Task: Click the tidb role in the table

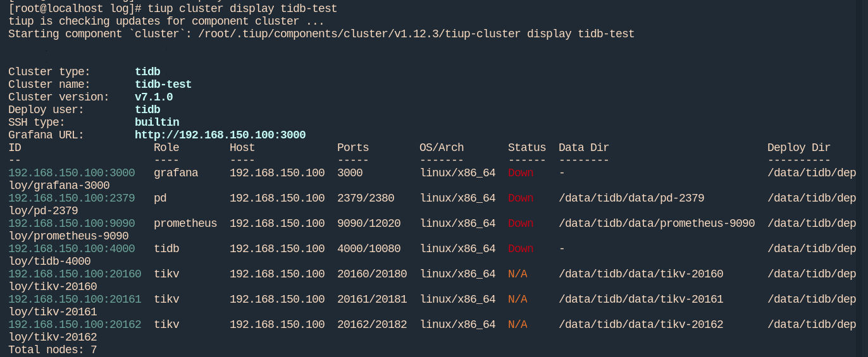Action: point(166,248)
